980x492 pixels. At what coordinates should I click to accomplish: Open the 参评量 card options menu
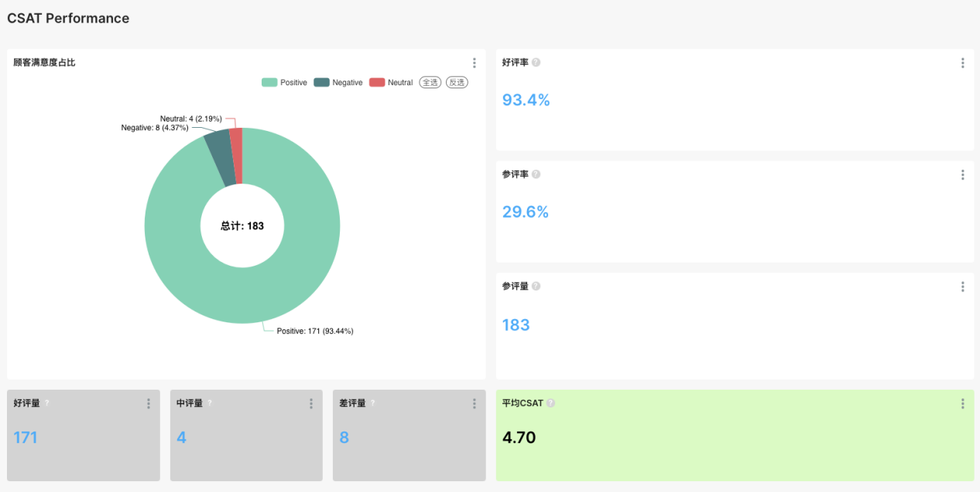pyautogui.click(x=962, y=286)
